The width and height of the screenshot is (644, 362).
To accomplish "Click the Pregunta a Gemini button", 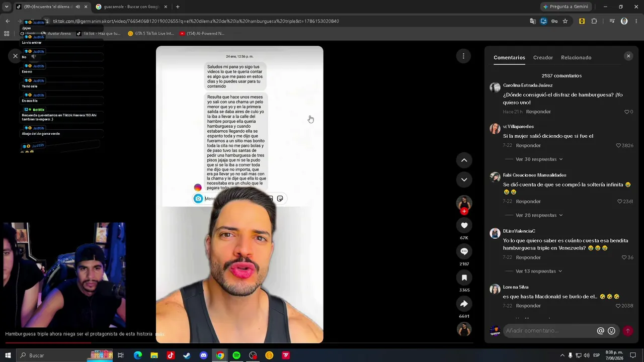I will 565,7.
